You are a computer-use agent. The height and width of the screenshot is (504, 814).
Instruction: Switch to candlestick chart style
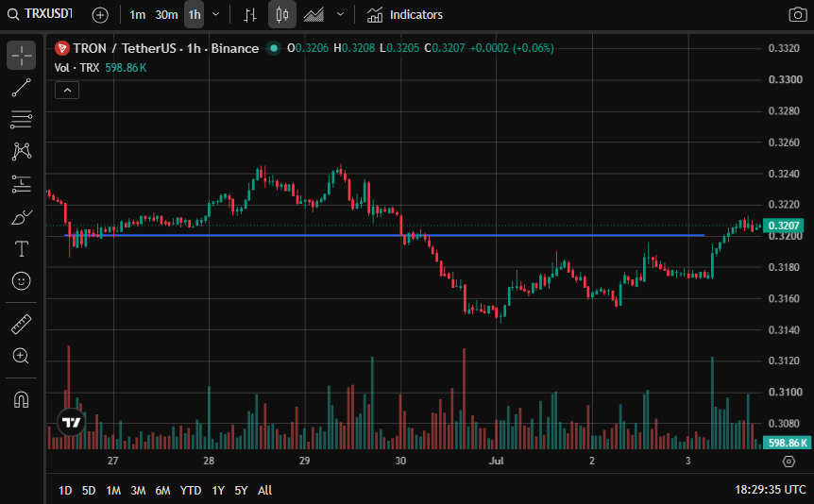pos(282,14)
